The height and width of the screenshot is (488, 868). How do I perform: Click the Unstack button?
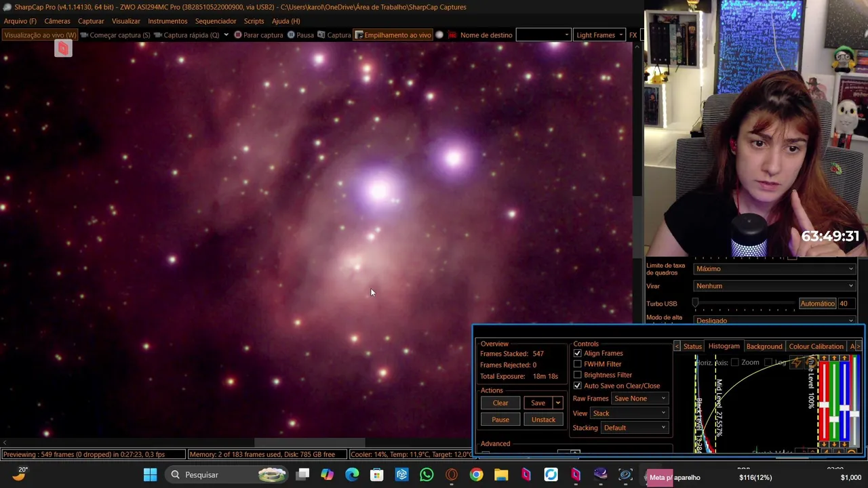(x=543, y=420)
